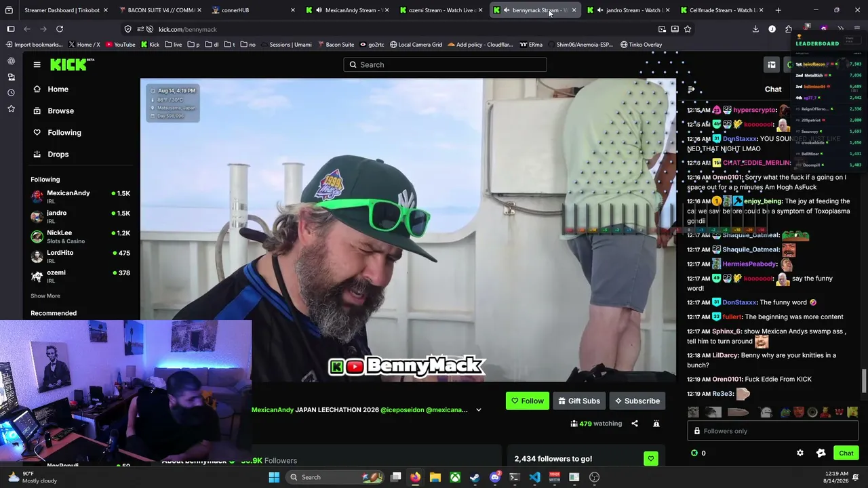
Task: Click the BennyMack stream video
Action: point(408,230)
